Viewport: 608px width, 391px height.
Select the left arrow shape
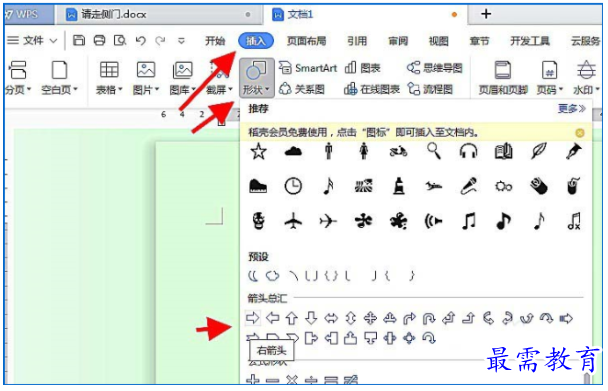[273, 318]
